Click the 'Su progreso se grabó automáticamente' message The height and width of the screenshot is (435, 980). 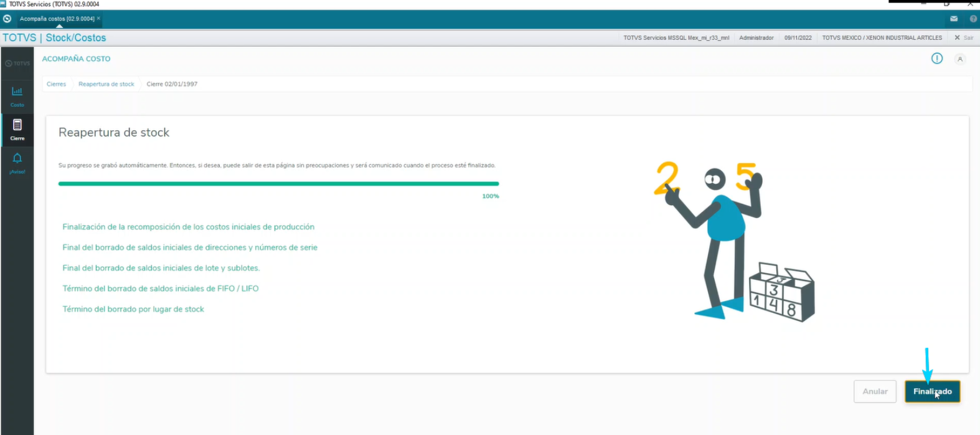point(277,166)
